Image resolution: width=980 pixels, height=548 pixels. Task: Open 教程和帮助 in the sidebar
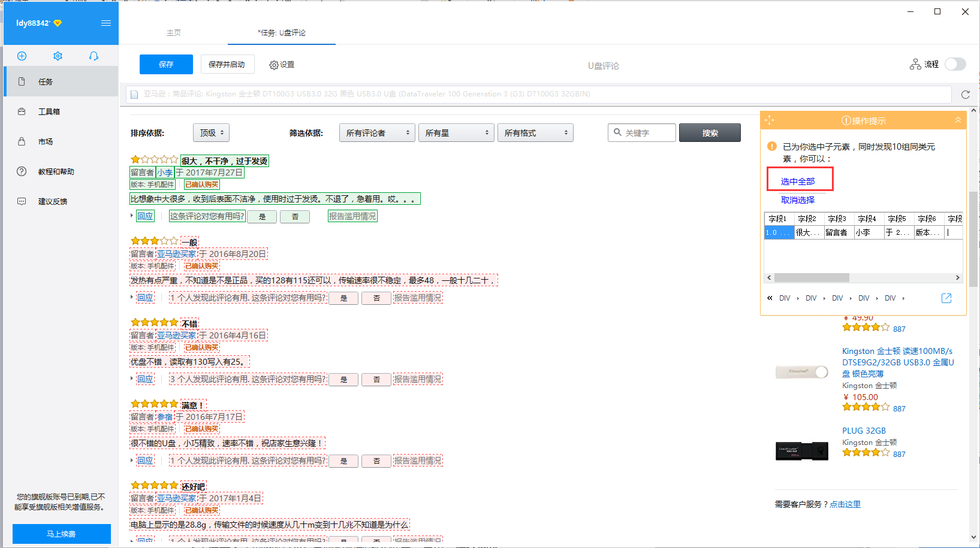pyautogui.click(x=61, y=171)
